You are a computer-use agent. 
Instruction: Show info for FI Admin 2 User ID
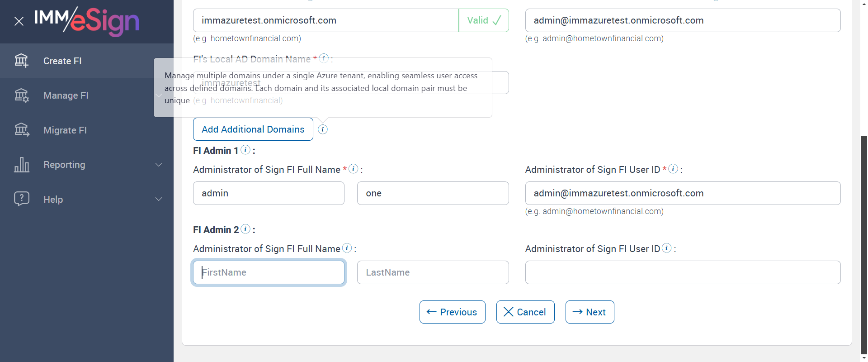tap(667, 248)
